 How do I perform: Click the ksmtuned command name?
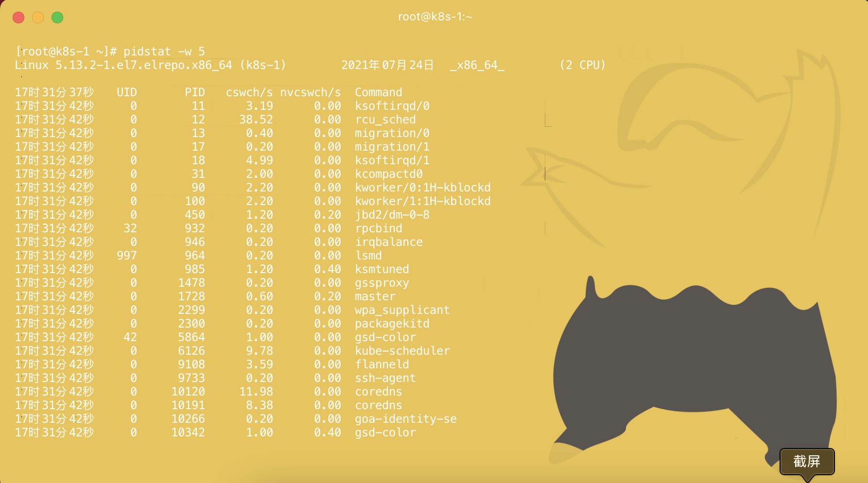pos(382,269)
